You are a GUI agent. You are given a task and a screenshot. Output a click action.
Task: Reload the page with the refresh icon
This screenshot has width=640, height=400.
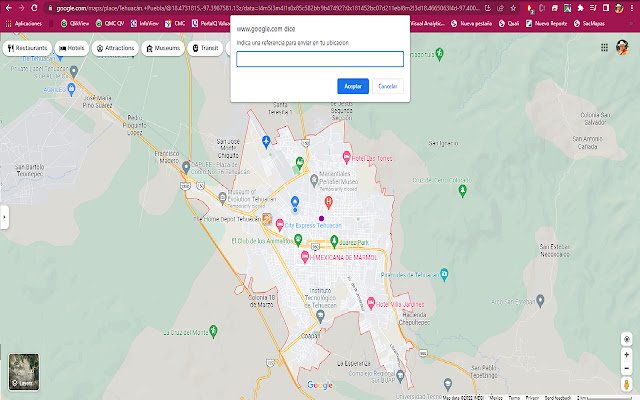tap(34, 8)
